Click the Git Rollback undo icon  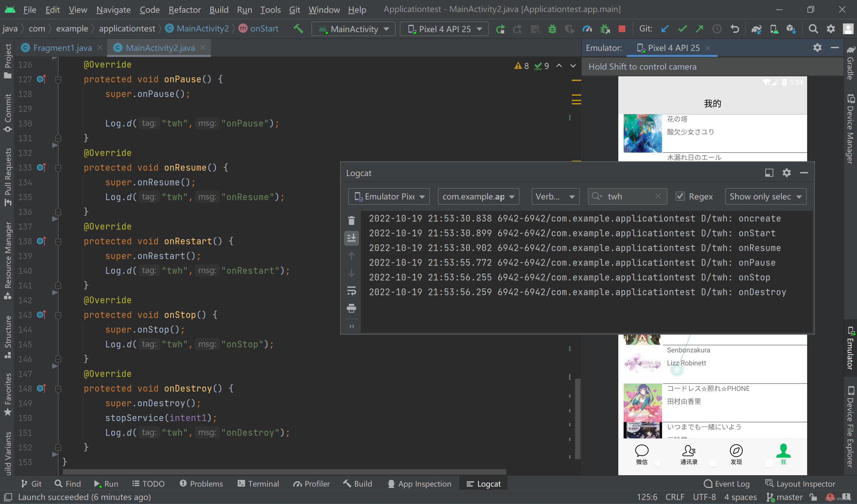(x=734, y=29)
